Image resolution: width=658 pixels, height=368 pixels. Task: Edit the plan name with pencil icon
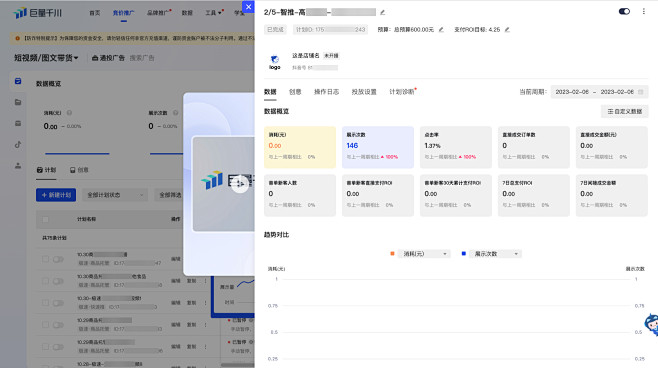click(x=382, y=13)
